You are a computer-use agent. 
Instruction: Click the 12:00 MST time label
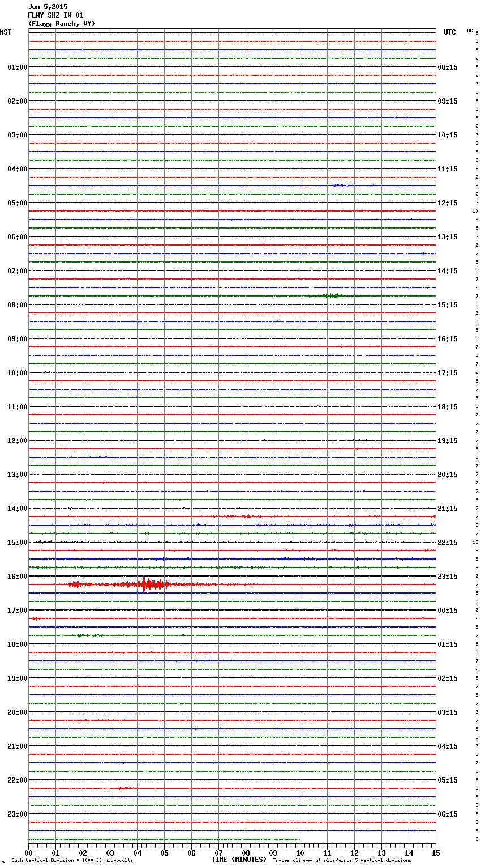pos(18,441)
